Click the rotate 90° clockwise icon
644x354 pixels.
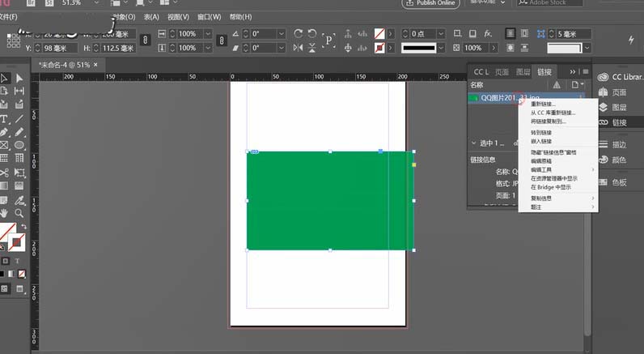[x=299, y=34]
